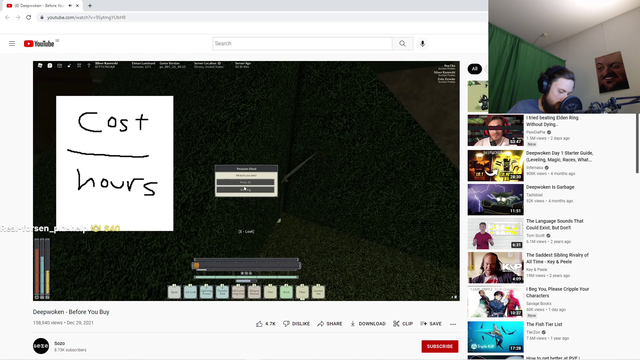Open 'I tried beating Elden Ring' title link
This screenshot has height=360, width=640.
pyautogui.click(x=552, y=121)
